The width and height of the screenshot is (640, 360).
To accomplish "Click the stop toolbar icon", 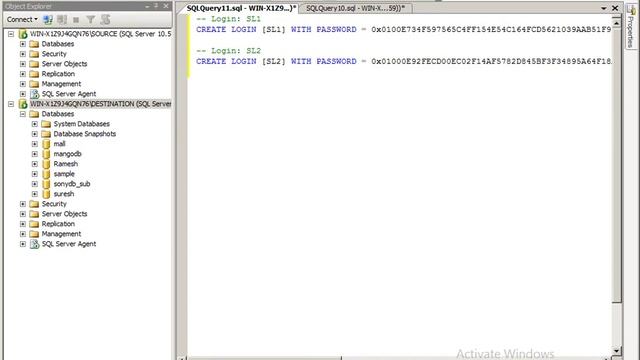I will point(76,20).
